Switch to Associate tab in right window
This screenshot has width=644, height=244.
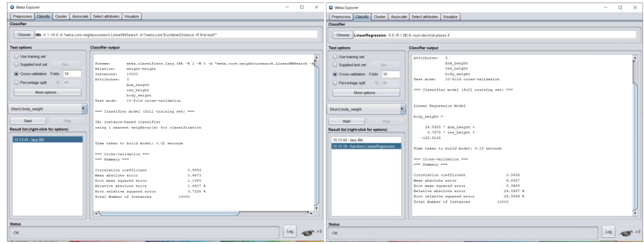[x=399, y=16]
